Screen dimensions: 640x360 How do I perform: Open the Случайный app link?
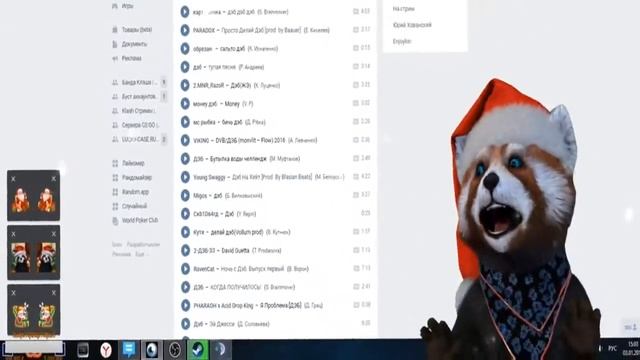(x=134, y=206)
